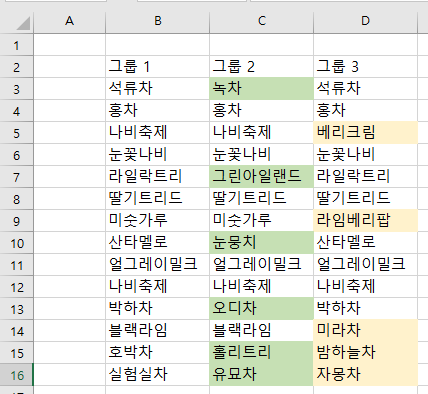Select yellow cell 자몽차
Screen dimensions: 428x394
click(365, 375)
